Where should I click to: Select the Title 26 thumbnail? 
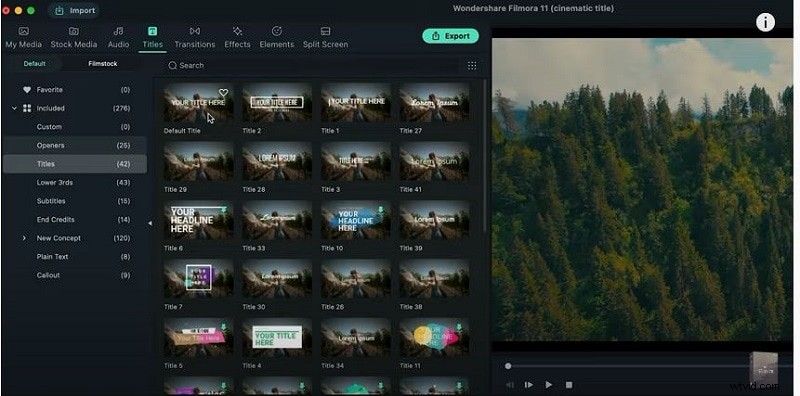tap(356, 279)
